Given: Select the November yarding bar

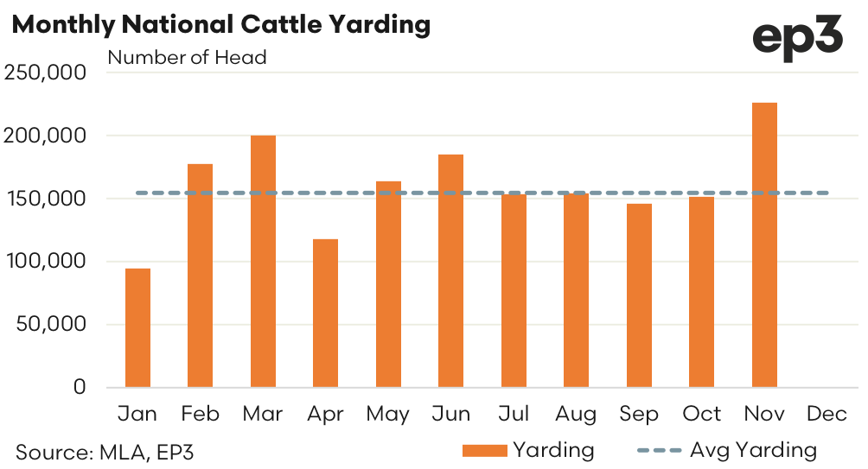Looking at the screenshot, I should [764, 245].
